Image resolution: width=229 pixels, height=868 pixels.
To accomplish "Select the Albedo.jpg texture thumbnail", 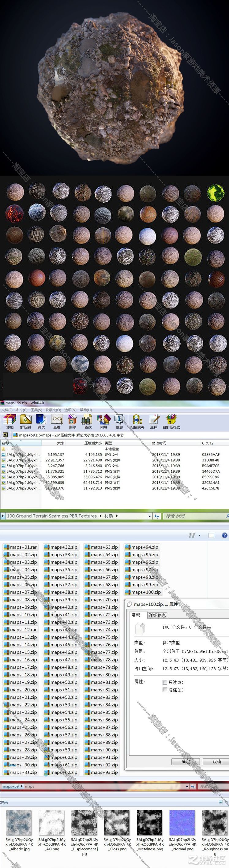I will 19,823.
